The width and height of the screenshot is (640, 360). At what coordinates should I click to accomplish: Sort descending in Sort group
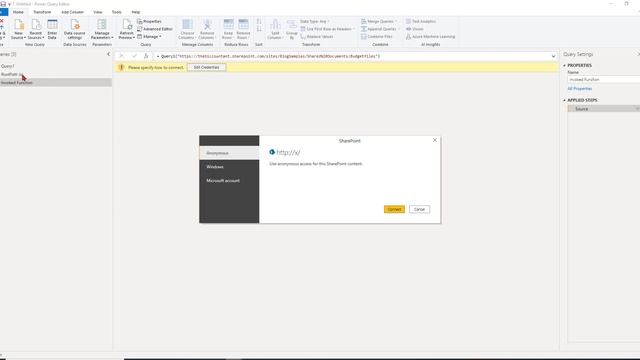(259, 29)
